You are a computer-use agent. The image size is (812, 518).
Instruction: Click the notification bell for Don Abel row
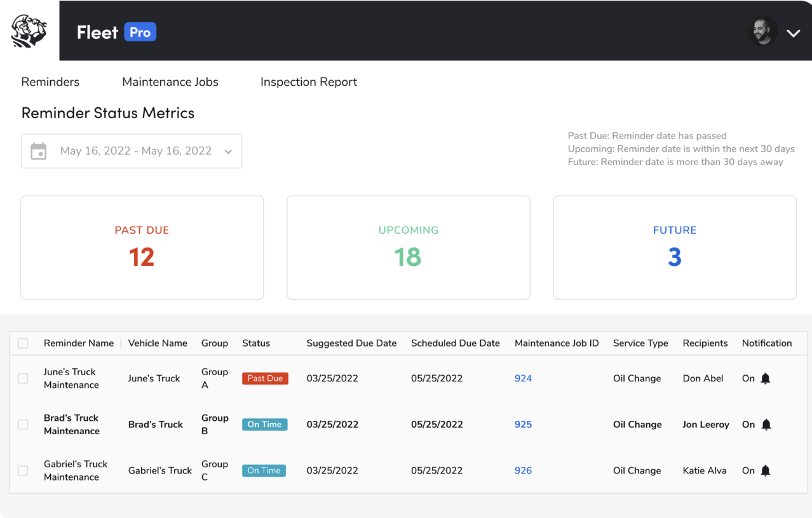pos(766,378)
